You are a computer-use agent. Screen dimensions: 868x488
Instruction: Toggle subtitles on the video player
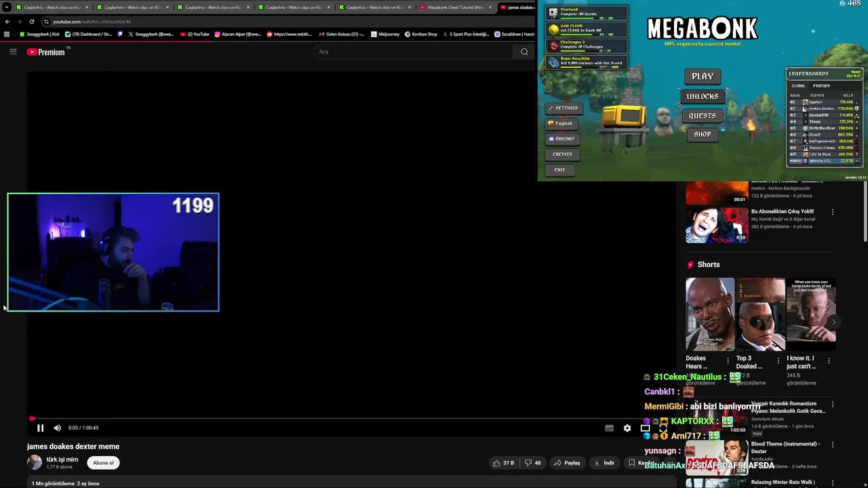[609, 428]
